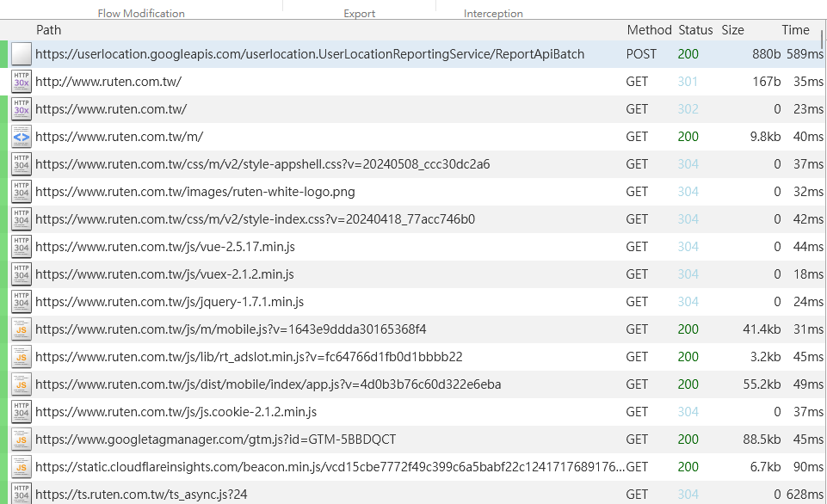Screen dimensions: 827x504
Task: Open the Interception menu section
Action: click(493, 13)
